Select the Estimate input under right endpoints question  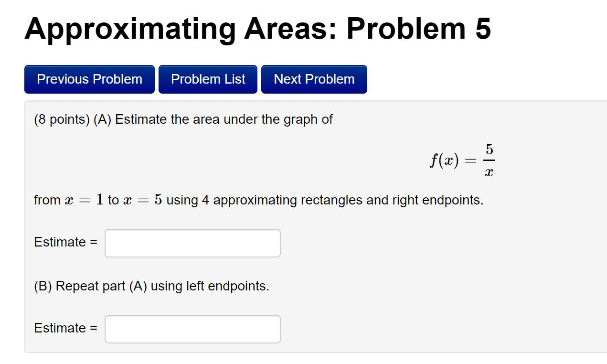[x=192, y=243]
